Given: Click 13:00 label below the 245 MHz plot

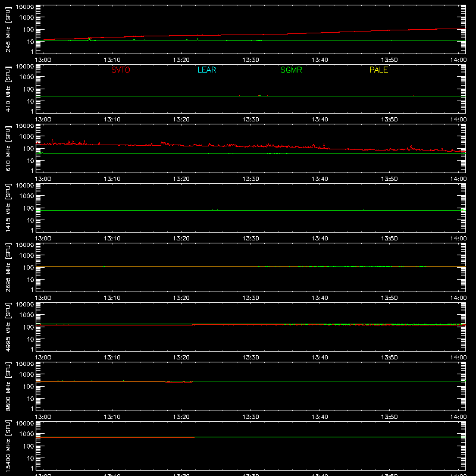Looking at the screenshot, I should 43,60.
